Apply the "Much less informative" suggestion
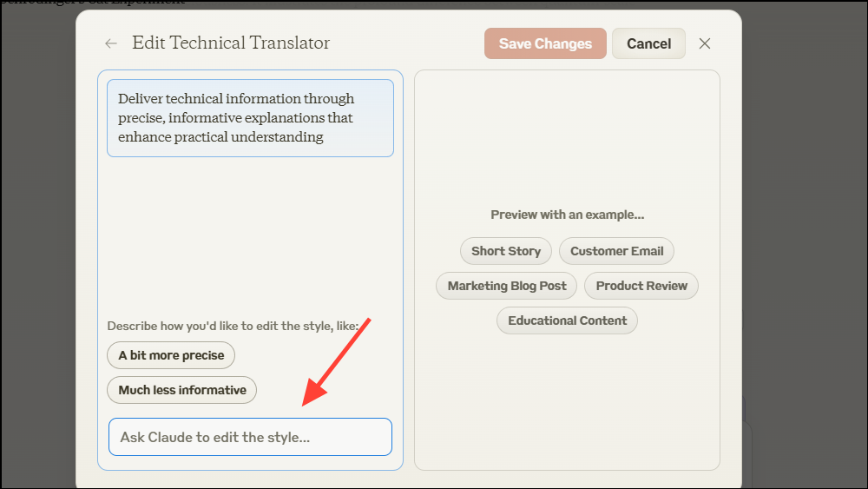 click(x=182, y=390)
